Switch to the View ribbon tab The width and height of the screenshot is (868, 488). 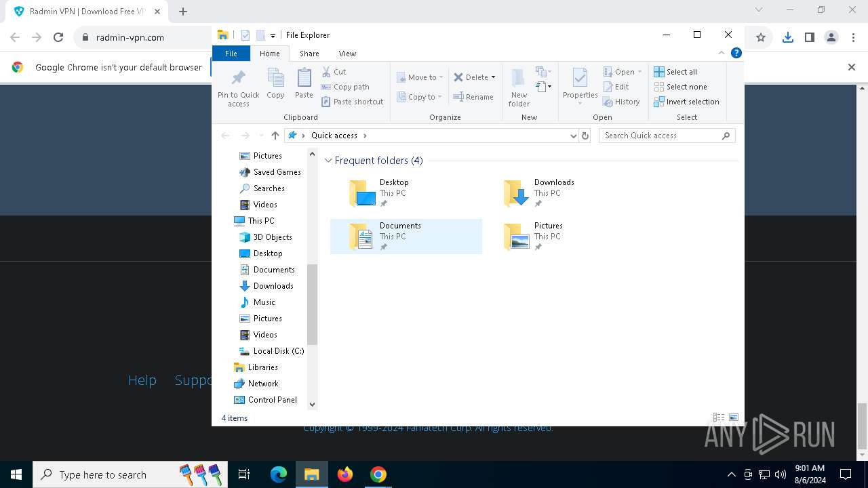pos(347,54)
